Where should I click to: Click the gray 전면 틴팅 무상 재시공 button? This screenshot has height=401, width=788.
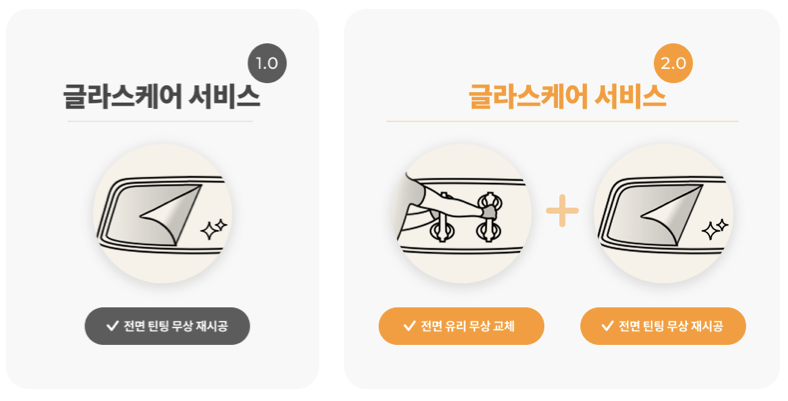click(167, 326)
